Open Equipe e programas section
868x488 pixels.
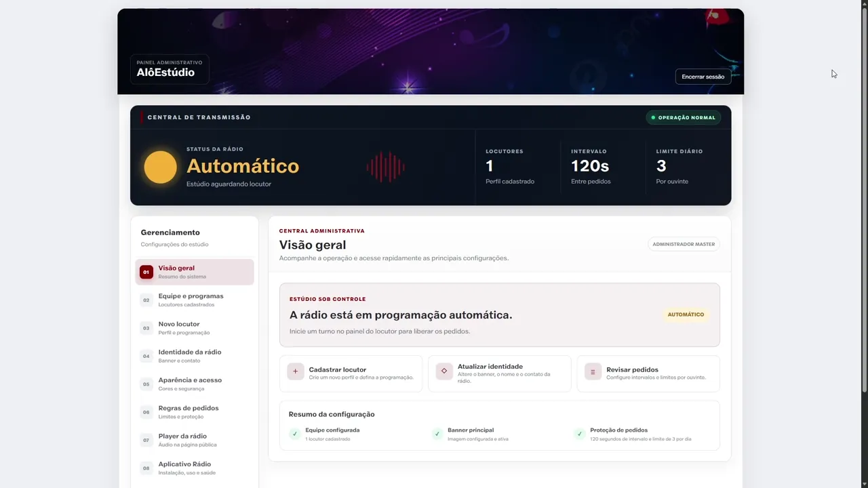tap(195, 300)
